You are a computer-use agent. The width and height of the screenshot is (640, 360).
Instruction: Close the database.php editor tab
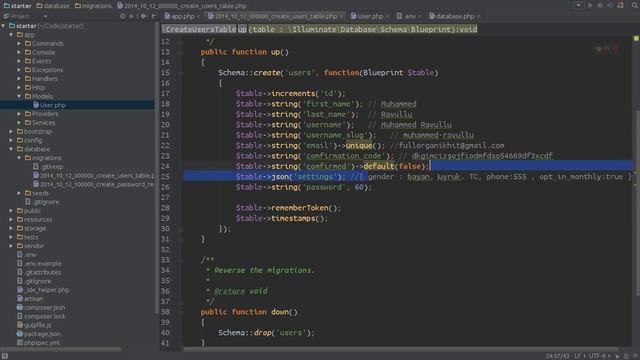(x=478, y=16)
